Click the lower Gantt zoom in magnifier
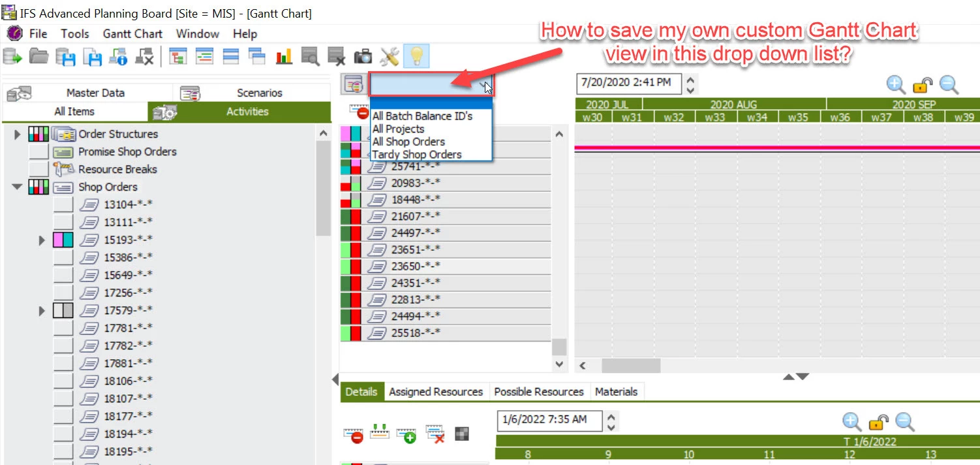Image resolution: width=980 pixels, height=465 pixels. pos(851,421)
